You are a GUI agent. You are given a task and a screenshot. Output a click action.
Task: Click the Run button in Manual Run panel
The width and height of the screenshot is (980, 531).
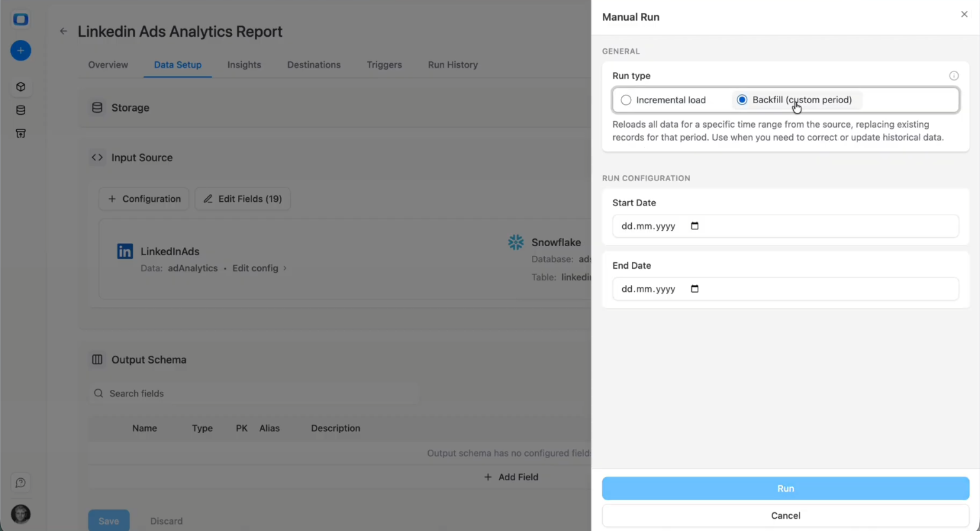click(785, 488)
